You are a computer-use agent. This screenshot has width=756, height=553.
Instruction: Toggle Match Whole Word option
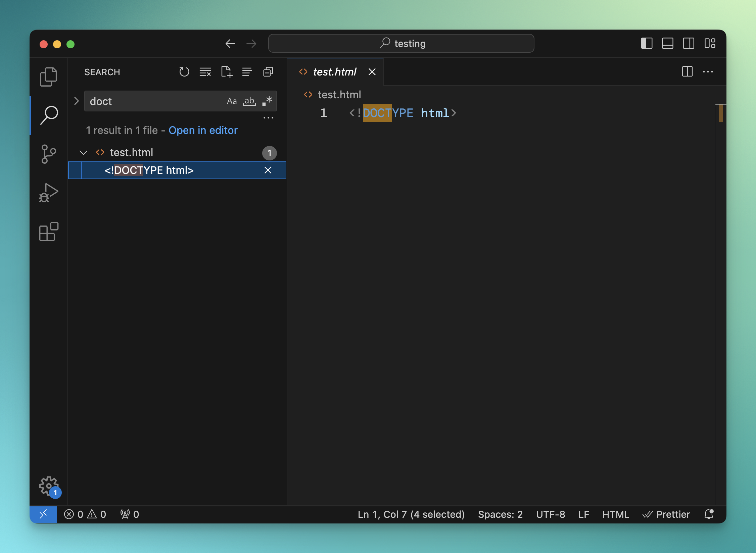[x=249, y=101]
